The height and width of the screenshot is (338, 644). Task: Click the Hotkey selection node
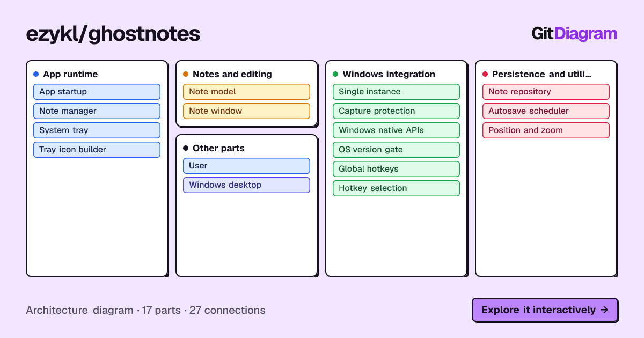click(396, 188)
